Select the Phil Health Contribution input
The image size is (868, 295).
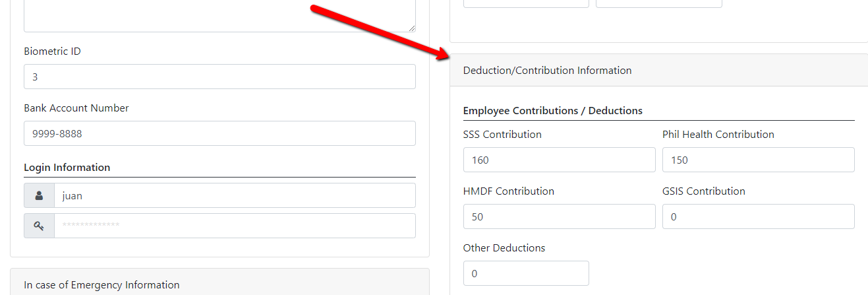[759, 160]
